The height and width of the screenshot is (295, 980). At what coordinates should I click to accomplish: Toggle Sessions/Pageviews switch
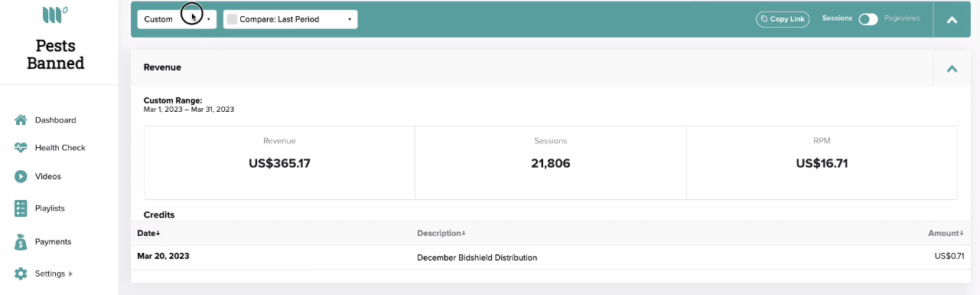(x=868, y=19)
